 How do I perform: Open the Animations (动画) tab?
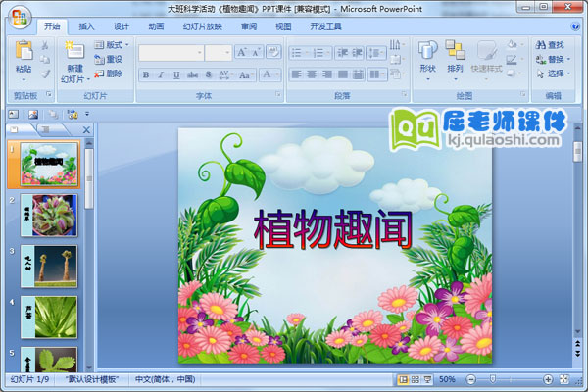point(156,26)
